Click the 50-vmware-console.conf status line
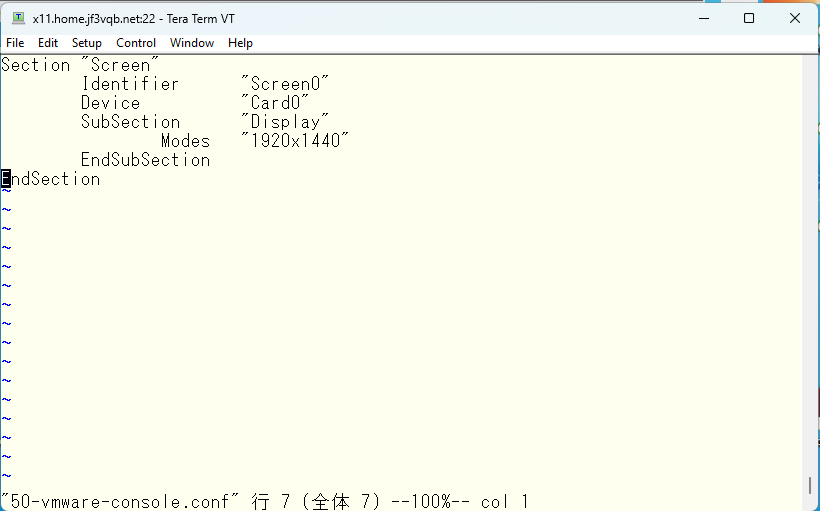 point(265,502)
